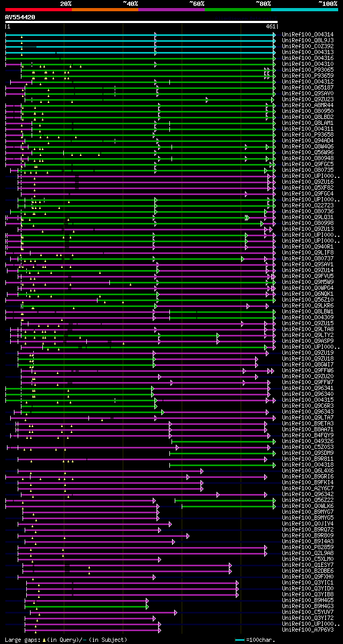Open the UniRef100_Q9FGC5 entry
The width and height of the screenshot is (343, 644).
tap(308, 164)
